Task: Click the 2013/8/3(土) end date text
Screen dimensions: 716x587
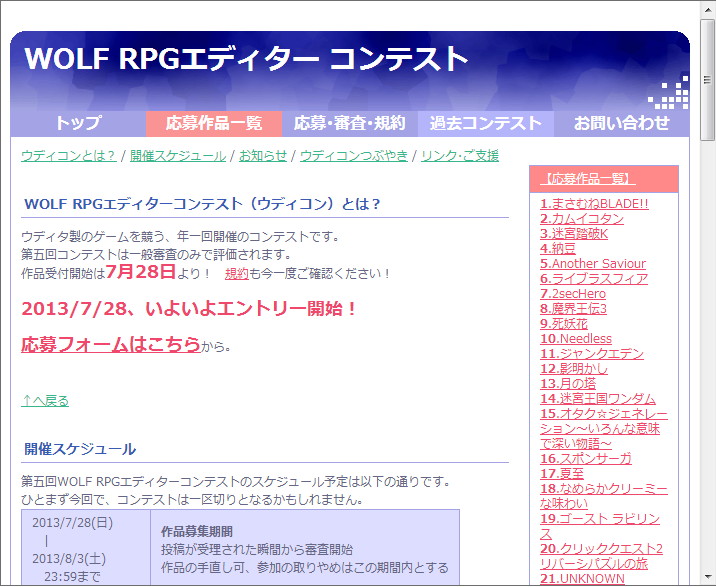Action: coord(69,559)
